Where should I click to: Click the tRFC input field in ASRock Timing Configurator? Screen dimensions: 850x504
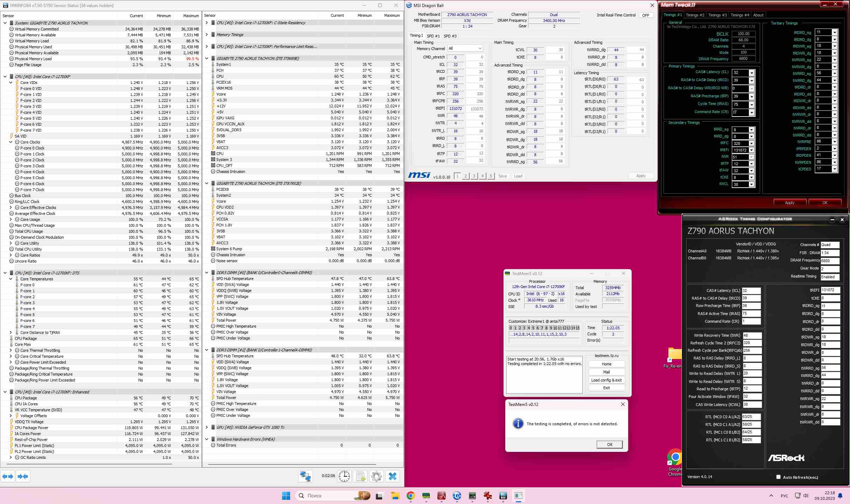pos(751,343)
